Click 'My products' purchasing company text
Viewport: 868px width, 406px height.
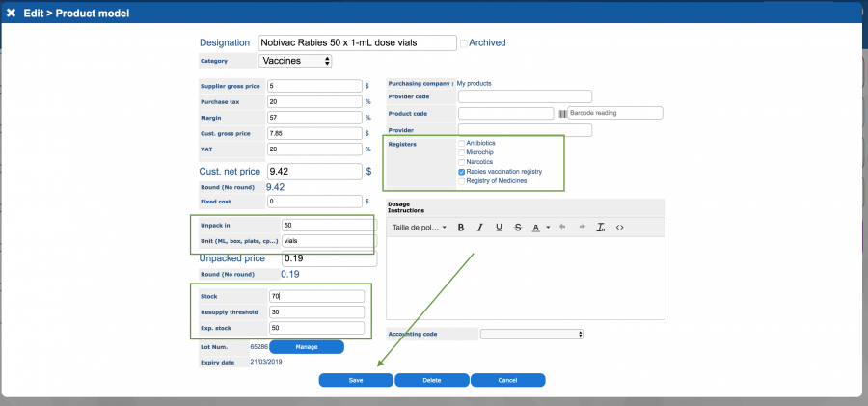pyautogui.click(x=474, y=84)
